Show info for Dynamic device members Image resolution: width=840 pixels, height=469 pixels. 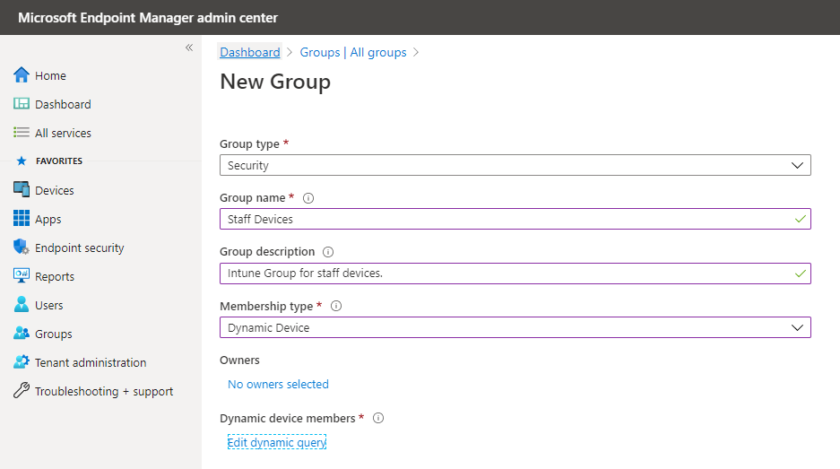(x=378, y=418)
